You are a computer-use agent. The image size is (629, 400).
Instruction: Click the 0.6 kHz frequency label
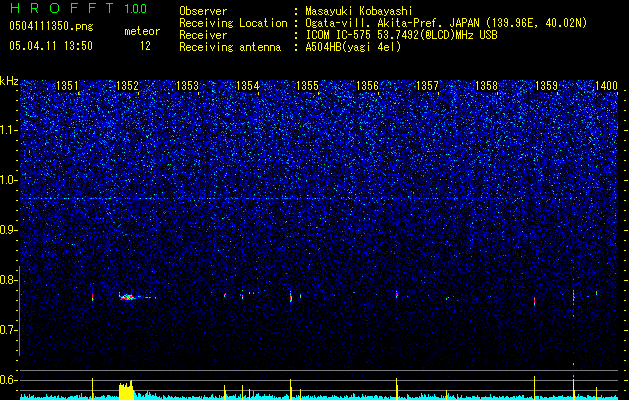(x=9, y=380)
